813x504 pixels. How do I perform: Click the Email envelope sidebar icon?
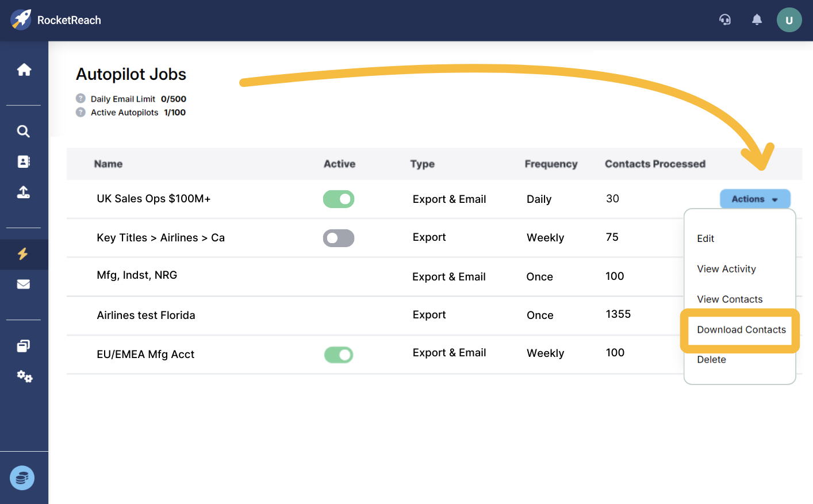point(24,284)
